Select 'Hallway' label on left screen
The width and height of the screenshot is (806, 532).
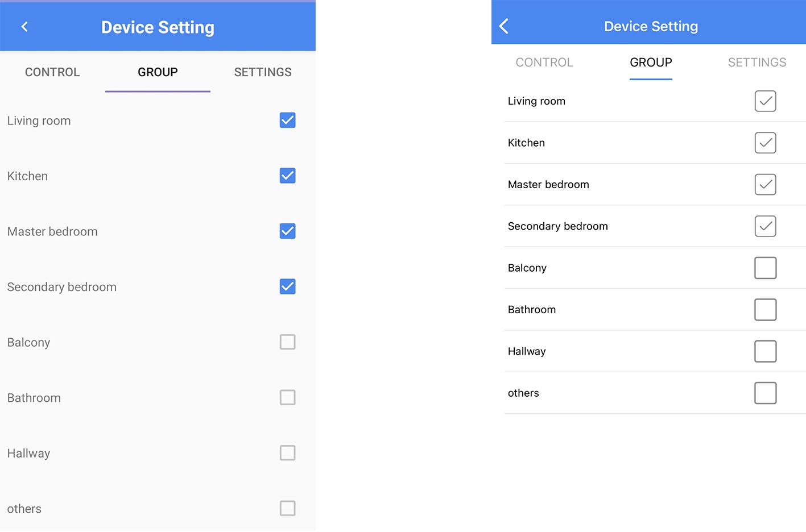click(x=28, y=454)
